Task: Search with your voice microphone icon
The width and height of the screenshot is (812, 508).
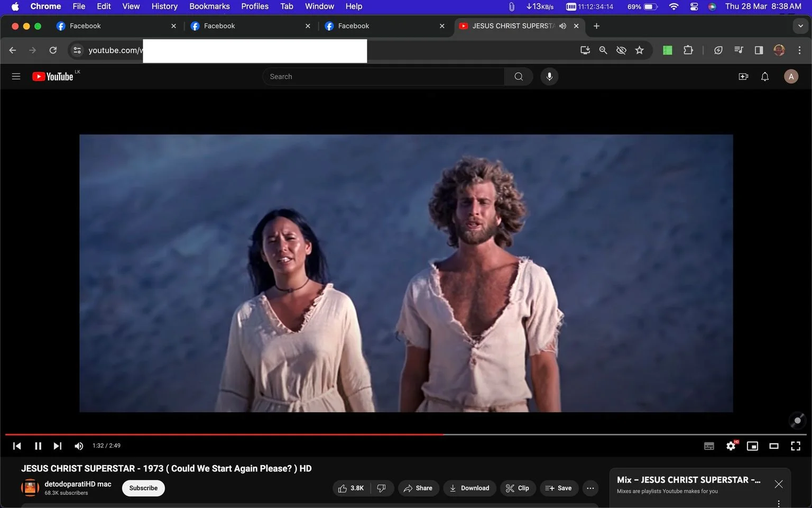Action: (549, 77)
